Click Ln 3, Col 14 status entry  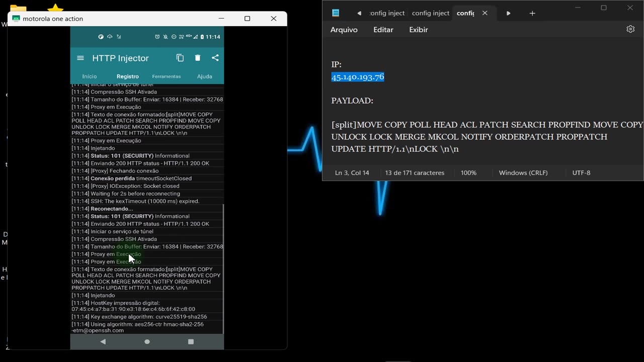[352, 172]
